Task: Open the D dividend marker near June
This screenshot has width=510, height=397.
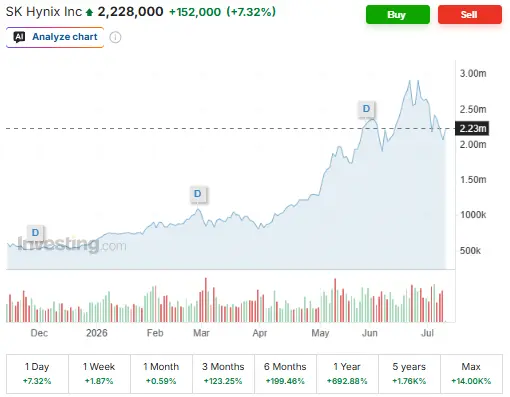Action: pyautogui.click(x=366, y=109)
